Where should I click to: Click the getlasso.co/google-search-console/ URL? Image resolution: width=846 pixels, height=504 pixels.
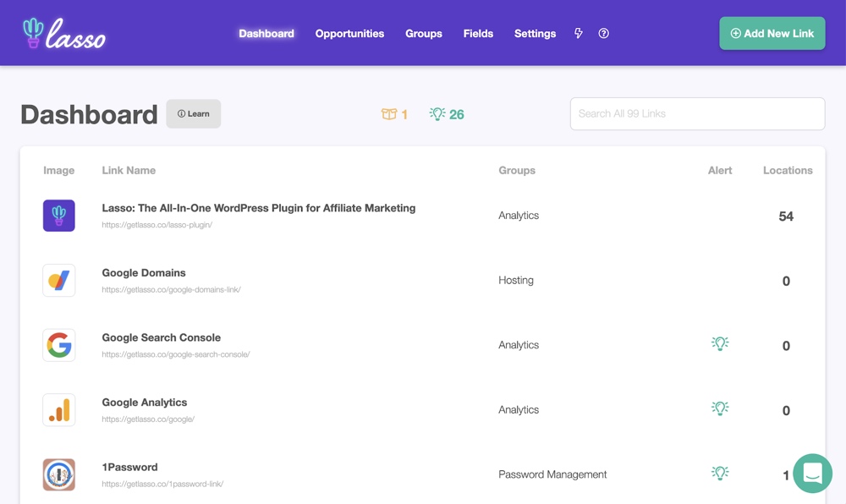(x=176, y=354)
